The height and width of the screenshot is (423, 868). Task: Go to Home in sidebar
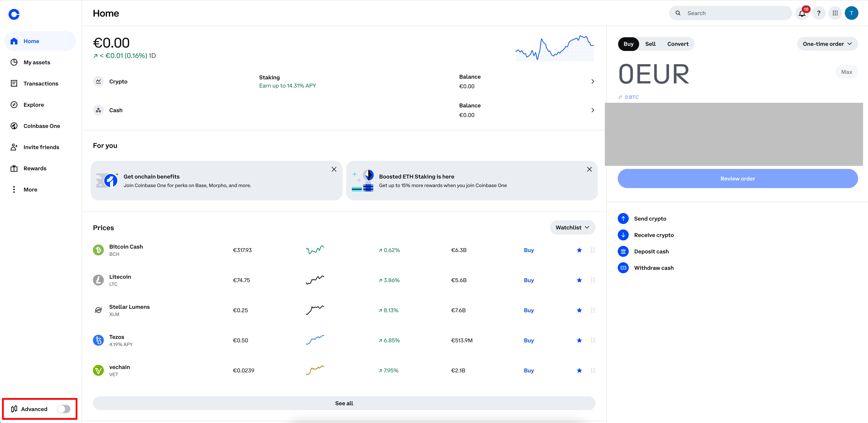40,41
